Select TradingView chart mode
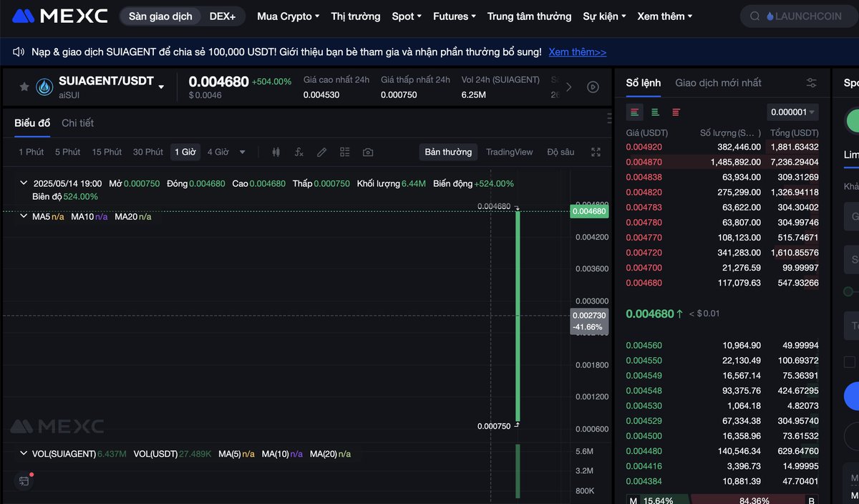 coord(510,152)
